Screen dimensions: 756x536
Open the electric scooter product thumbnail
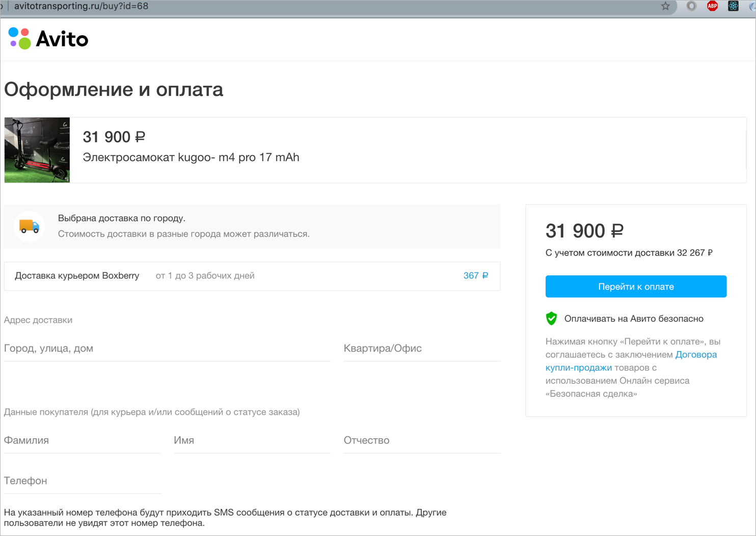[37, 150]
